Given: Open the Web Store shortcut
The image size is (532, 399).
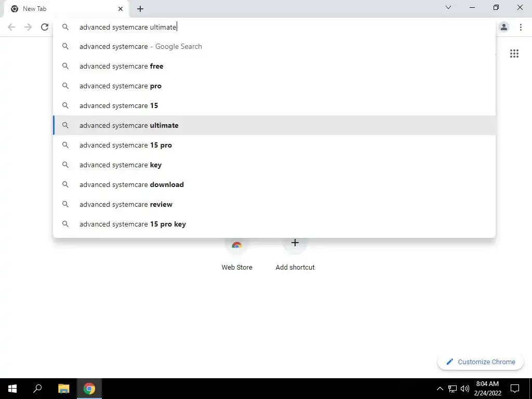Looking at the screenshot, I should [x=237, y=255].
